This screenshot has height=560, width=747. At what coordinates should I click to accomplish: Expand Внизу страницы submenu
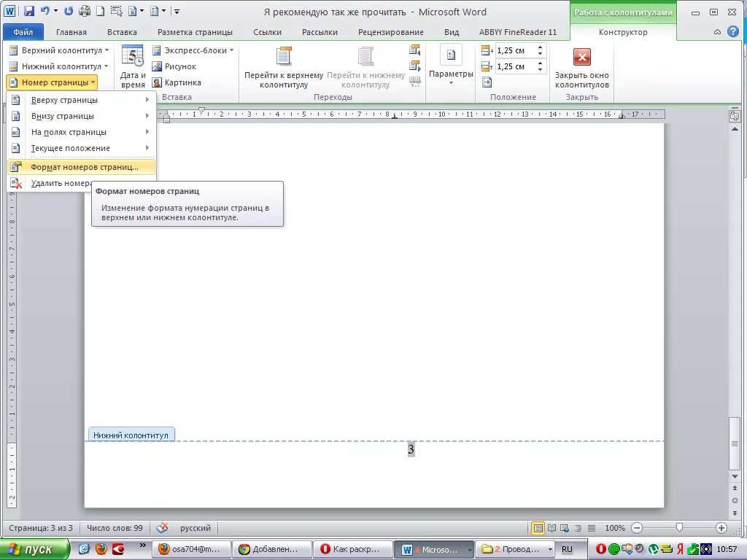click(x=81, y=116)
